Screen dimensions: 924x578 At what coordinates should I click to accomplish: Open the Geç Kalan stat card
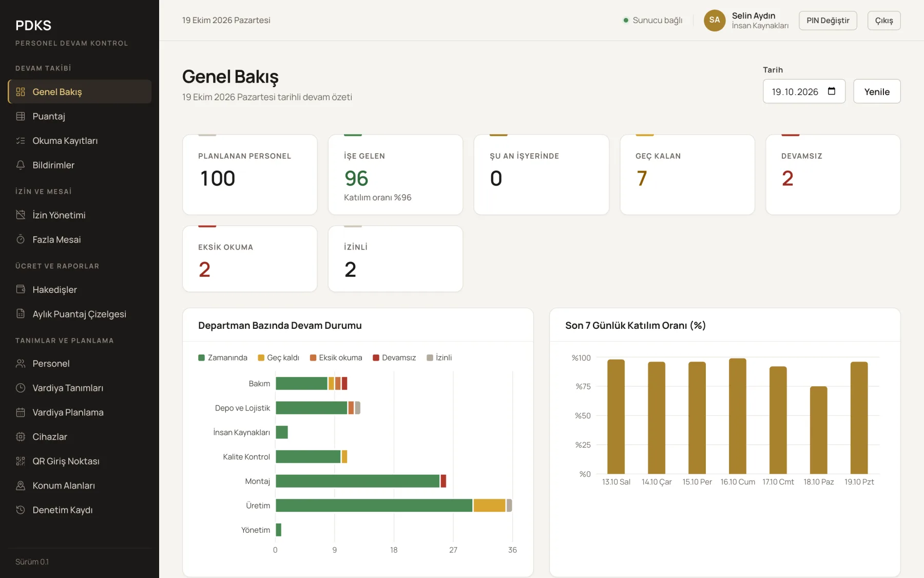point(687,175)
